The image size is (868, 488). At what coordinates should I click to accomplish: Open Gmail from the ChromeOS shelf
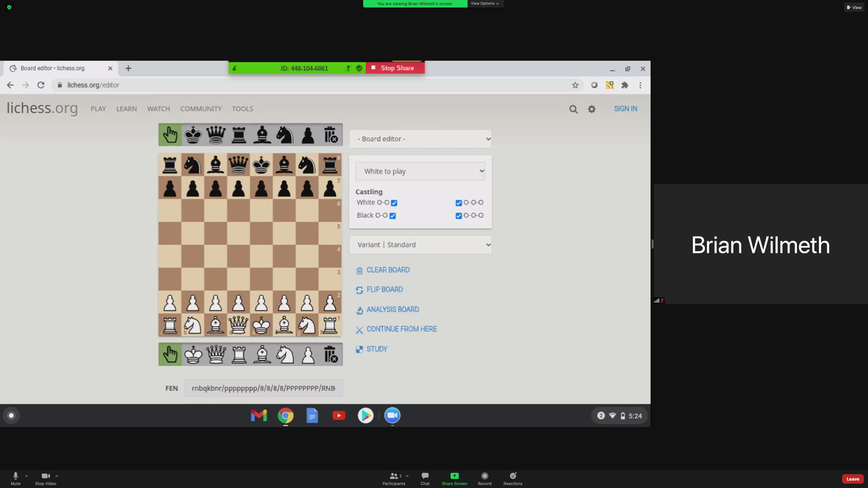(258, 415)
